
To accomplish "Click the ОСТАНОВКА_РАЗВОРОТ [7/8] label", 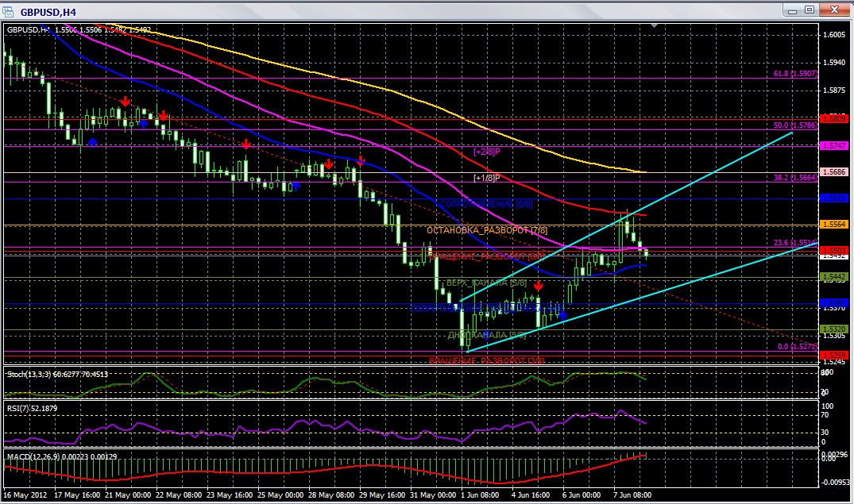I will click(x=487, y=230).
